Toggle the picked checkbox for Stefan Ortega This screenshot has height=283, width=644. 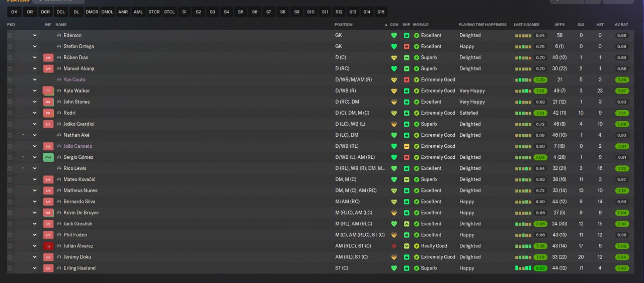[x=10, y=47]
